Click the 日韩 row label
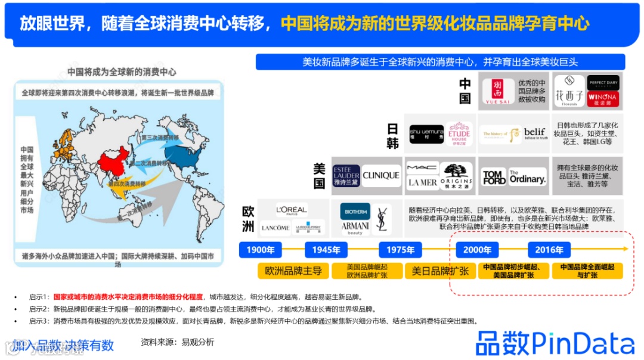This screenshot has height=360, width=644. [x=392, y=136]
